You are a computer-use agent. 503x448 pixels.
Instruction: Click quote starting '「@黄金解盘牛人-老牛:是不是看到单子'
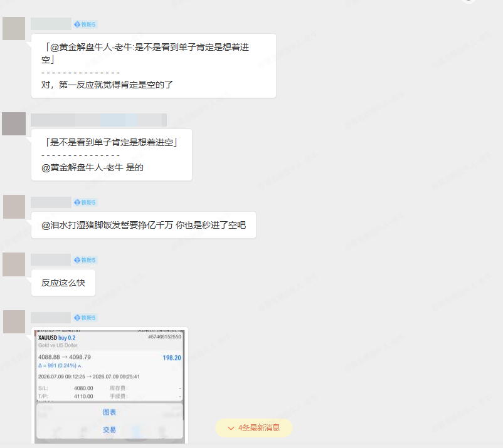145,53
